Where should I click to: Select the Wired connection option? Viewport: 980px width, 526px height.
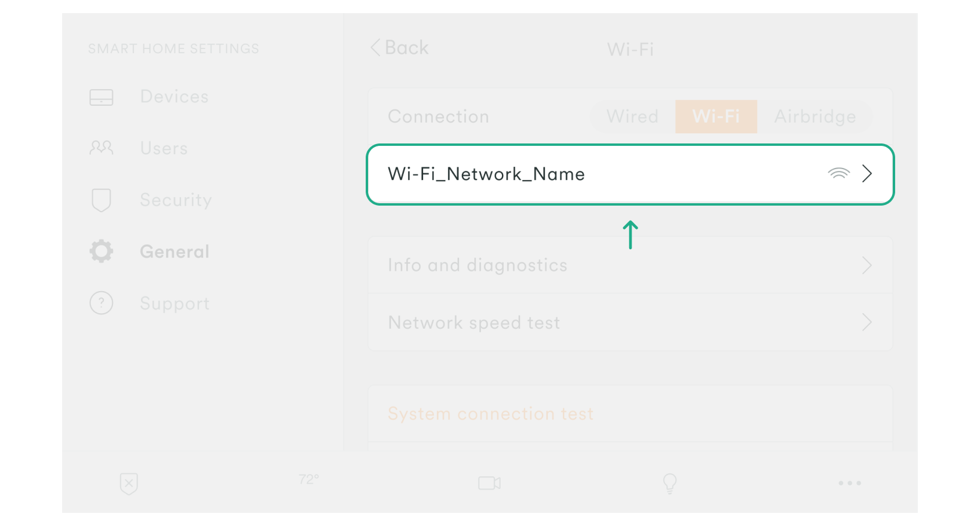click(632, 117)
